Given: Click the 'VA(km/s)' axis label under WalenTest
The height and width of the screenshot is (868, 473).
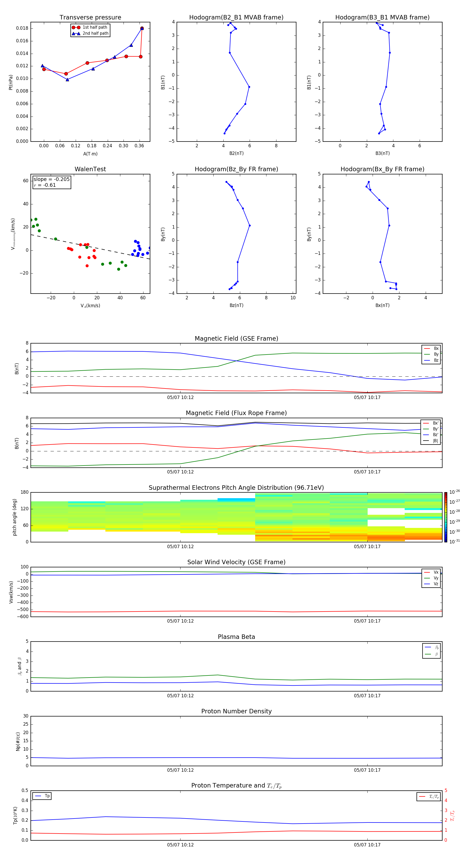Looking at the screenshot, I should coord(90,306).
